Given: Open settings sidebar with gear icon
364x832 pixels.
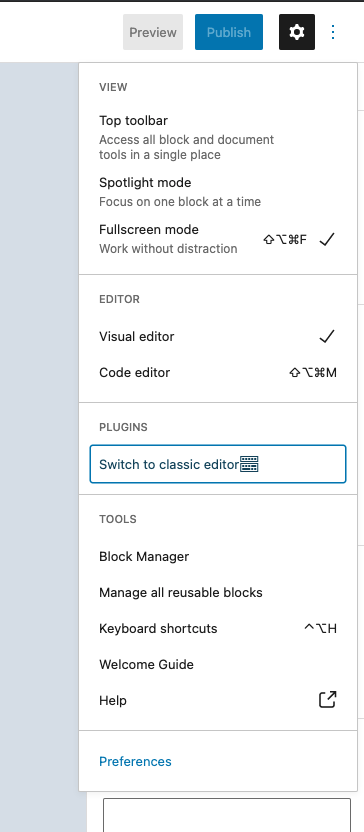Looking at the screenshot, I should click(297, 32).
